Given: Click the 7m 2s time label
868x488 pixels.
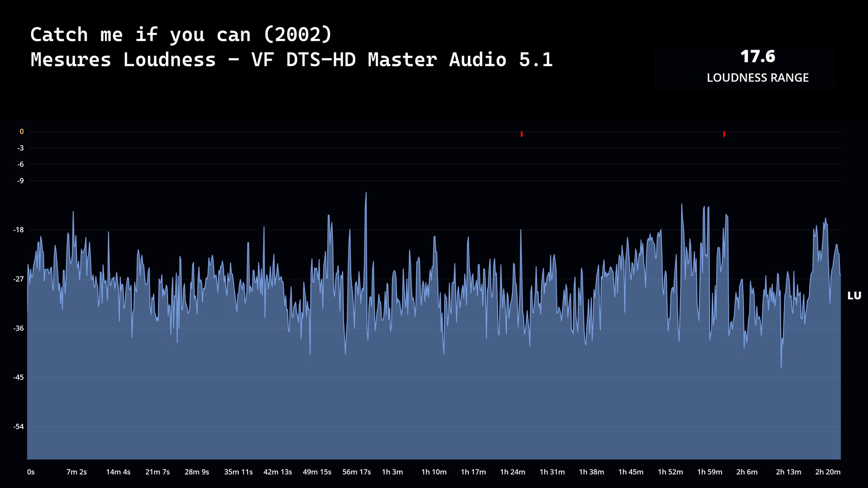Looking at the screenshot, I should [x=76, y=472].
